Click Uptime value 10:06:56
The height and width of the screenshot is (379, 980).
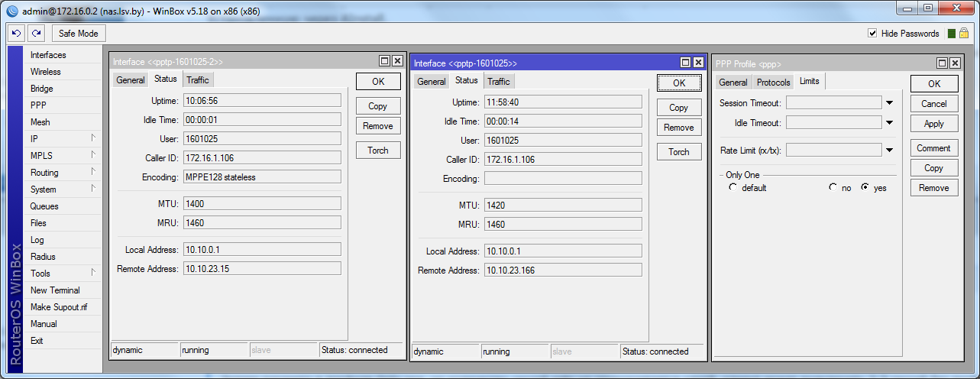(x=262, y=100)
